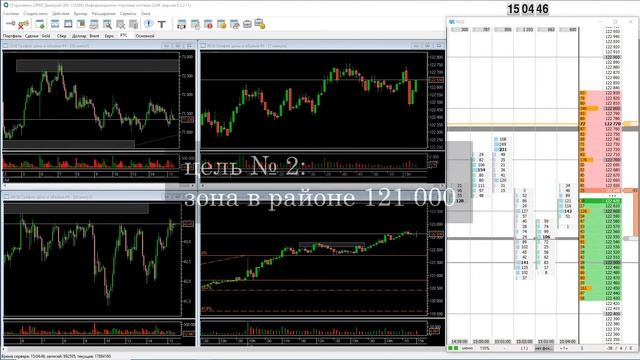
Task: Switch to the Доллар tab
Action: [79, 36]
